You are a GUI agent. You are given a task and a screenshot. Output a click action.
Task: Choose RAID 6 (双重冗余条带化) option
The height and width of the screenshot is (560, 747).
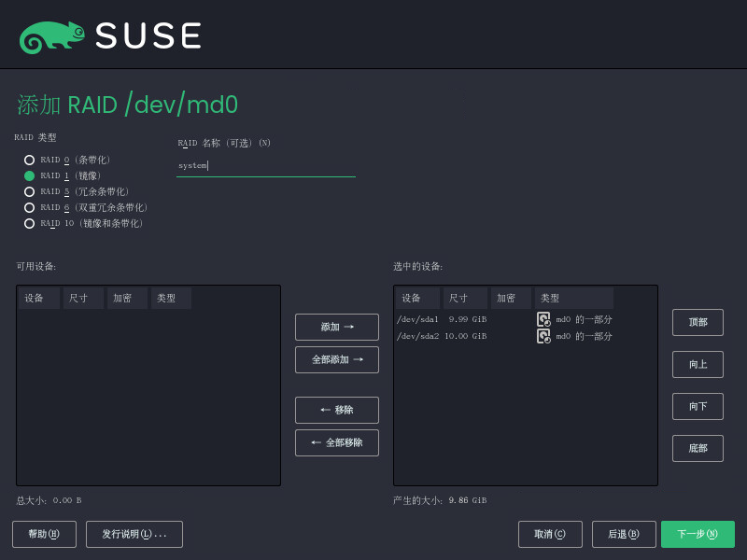(30, 207)
